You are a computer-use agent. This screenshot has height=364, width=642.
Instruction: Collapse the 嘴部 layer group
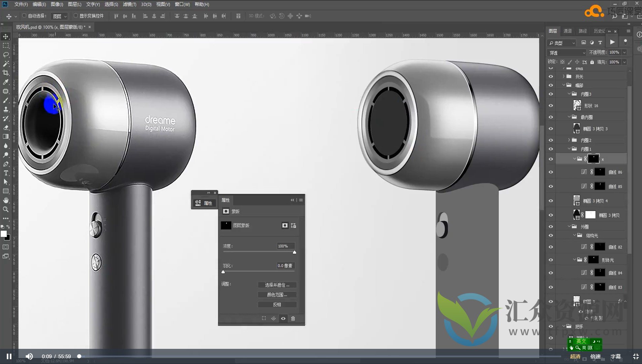[x=563, y=85]
